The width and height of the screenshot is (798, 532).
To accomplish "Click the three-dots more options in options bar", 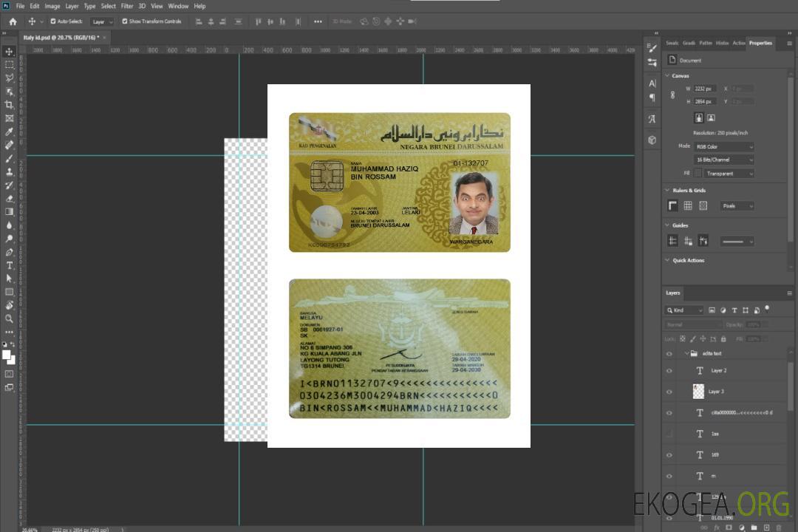I will pyautogui.click(x=318, y=21).
